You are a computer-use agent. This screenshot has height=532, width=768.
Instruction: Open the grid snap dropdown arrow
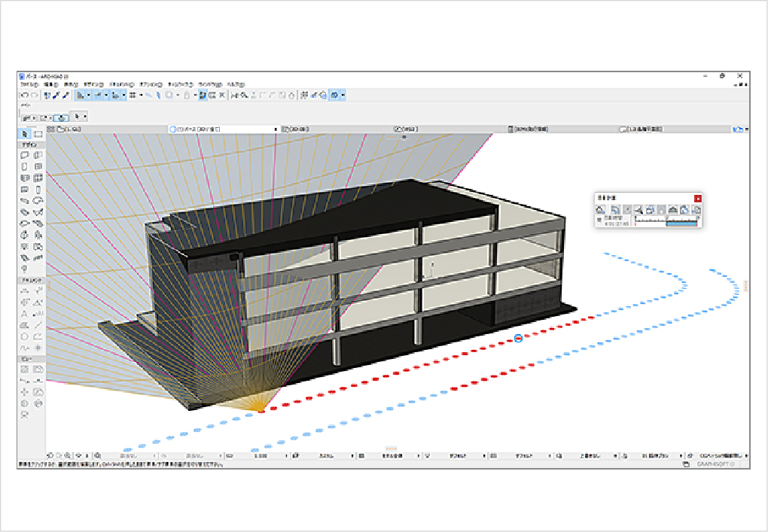[141, 96]
